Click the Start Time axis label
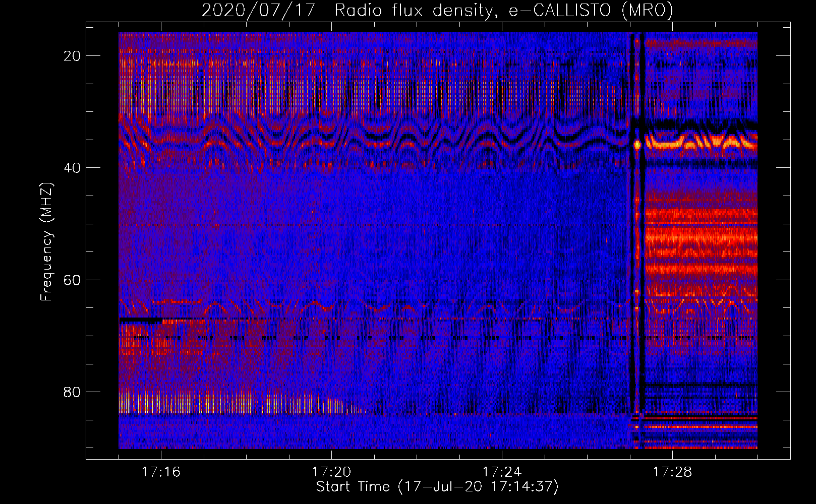The height and width of the screenshot is (504, 816). click(437, 487)
